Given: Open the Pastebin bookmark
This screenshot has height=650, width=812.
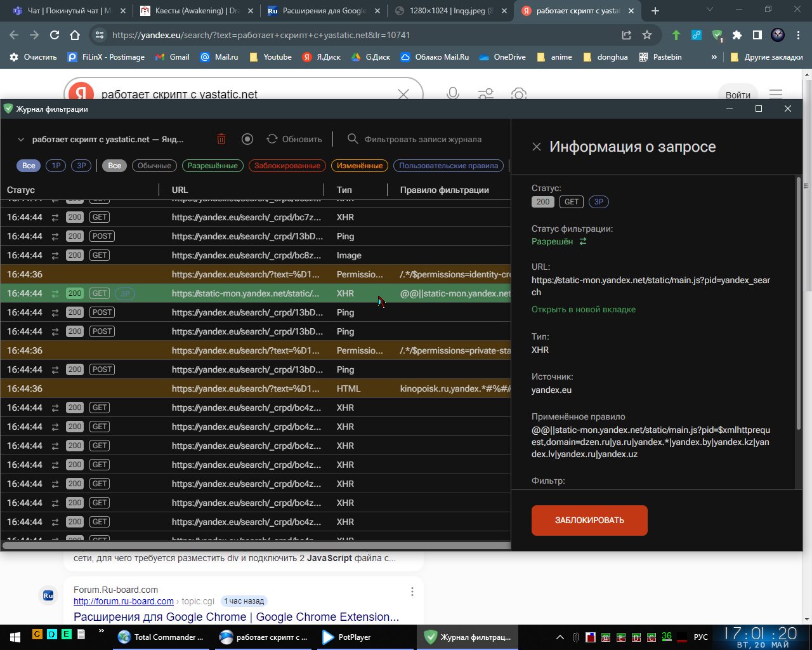Looking at the screenshot, I should 660,57.
